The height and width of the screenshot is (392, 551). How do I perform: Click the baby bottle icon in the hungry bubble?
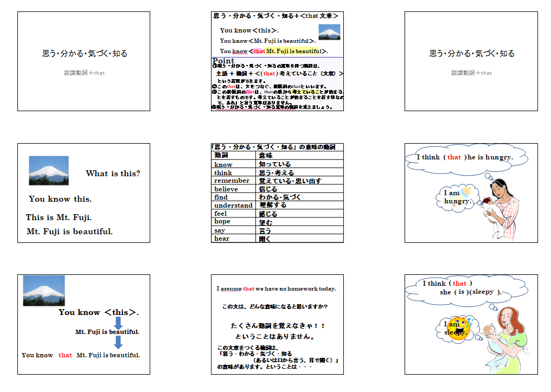pyautogui.click(x=466, y=192)
